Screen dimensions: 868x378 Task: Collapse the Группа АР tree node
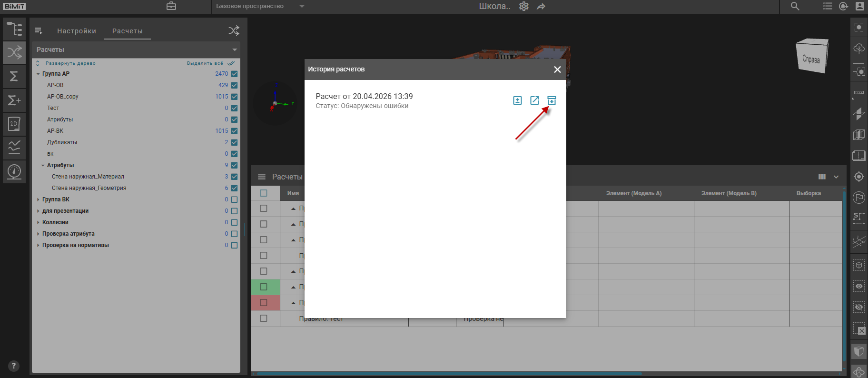tap(38, 74)
